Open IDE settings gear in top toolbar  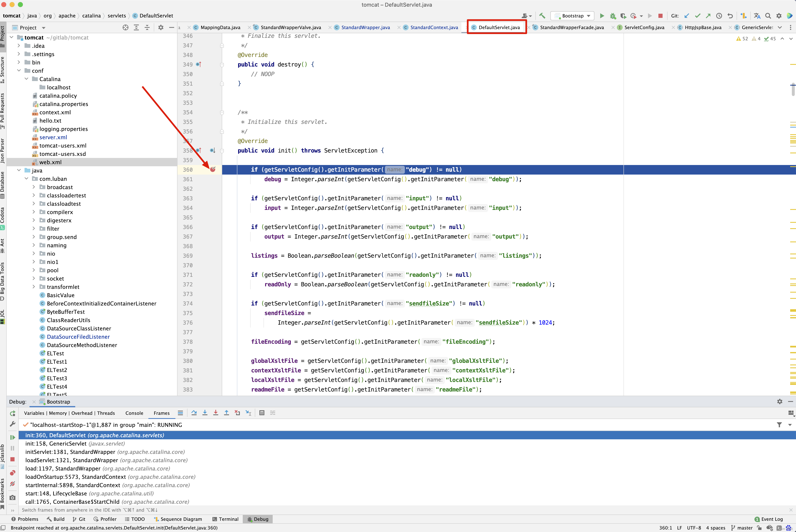coord(779,16)
